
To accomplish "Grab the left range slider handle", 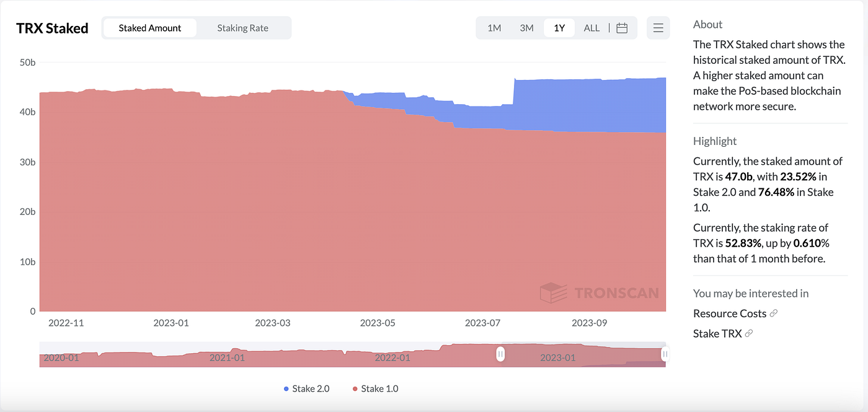I will 500,354.
